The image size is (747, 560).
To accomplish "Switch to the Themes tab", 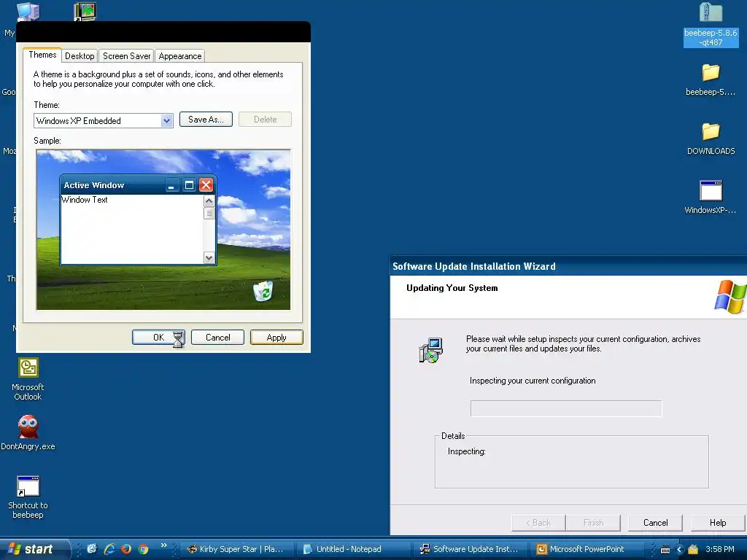I will click(x=42, y=55).
